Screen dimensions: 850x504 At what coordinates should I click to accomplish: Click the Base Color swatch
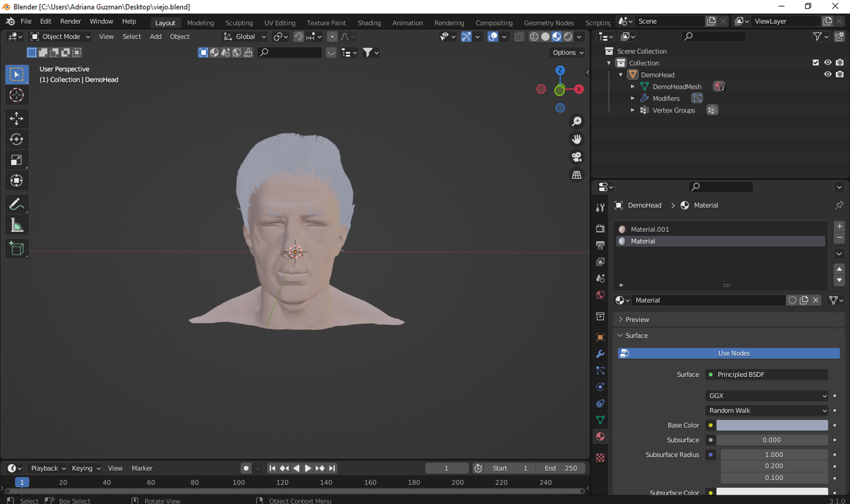tap(772, 425)
